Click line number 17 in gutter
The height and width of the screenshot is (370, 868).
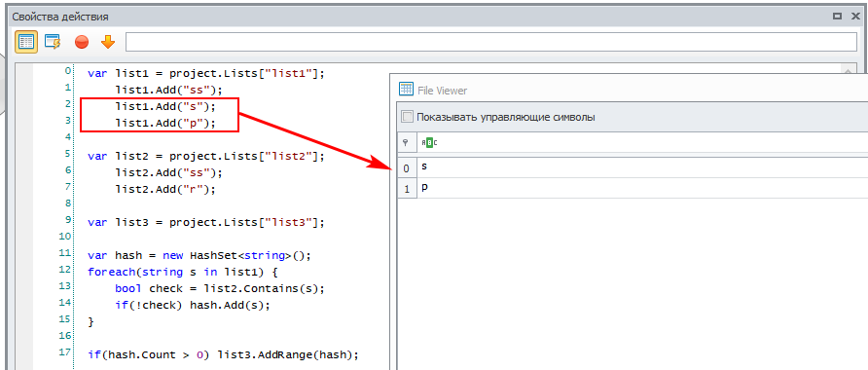(x=65, y=352)
